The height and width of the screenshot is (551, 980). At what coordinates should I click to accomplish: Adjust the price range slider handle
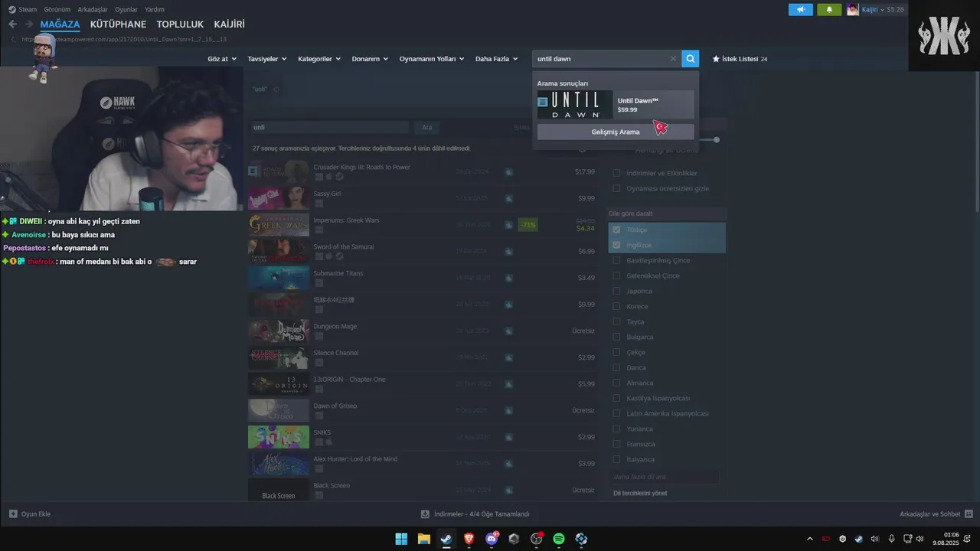click(717, 139)
